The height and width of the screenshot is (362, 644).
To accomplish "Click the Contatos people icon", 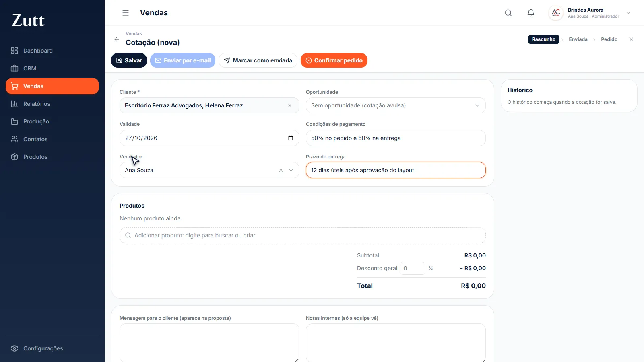I will coord(14,139).
